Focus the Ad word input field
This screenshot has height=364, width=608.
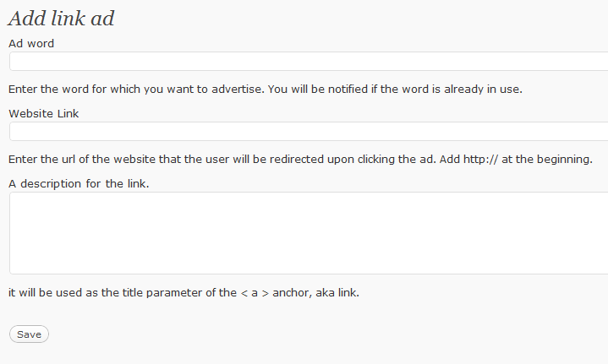point(309,61)
